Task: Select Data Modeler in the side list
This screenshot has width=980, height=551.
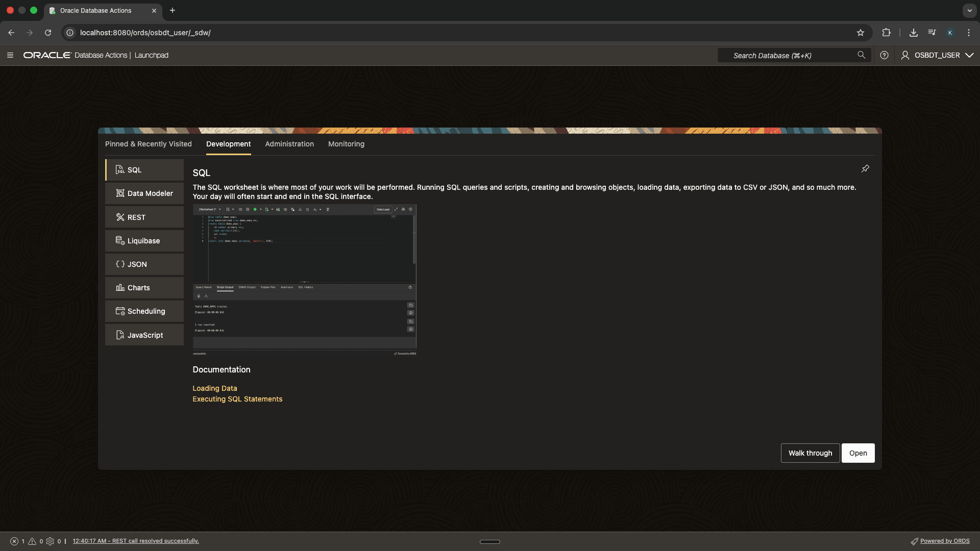Action: point(144,193)
